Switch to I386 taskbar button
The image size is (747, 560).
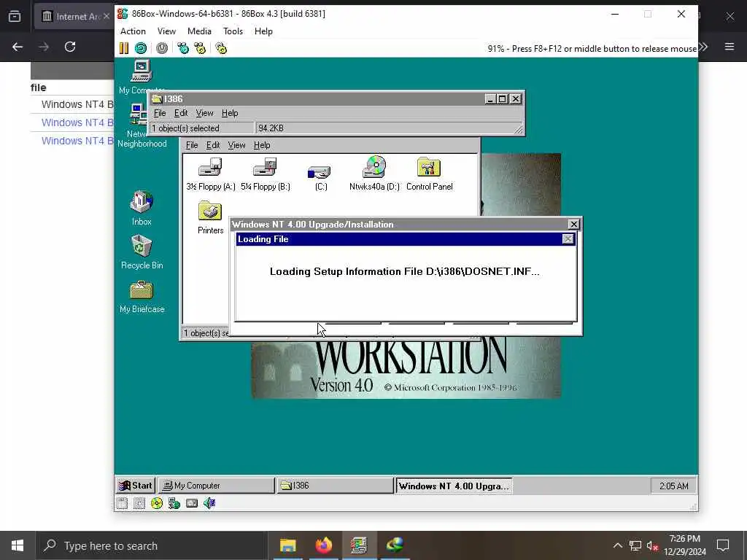[x=335, y=485]
